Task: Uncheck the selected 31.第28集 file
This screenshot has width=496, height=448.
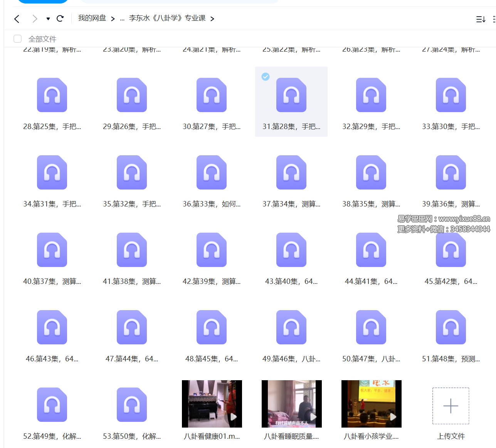Action: (266, 77)
